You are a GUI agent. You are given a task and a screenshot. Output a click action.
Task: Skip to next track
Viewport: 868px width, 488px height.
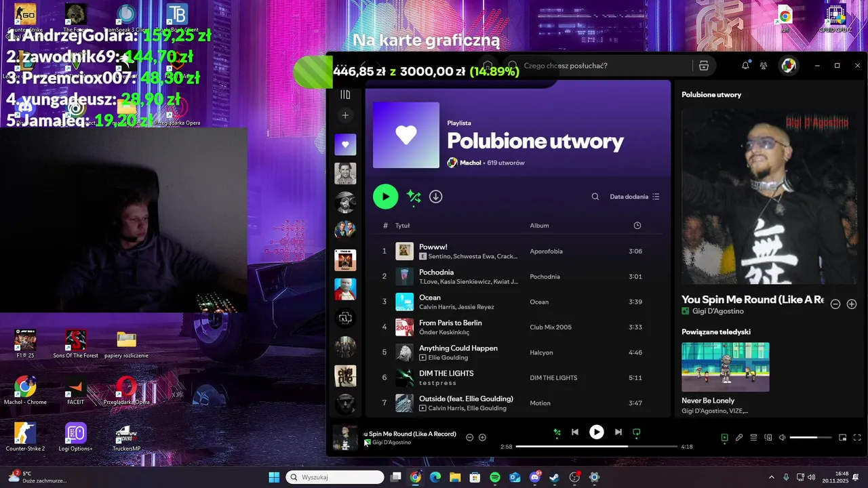618,432
